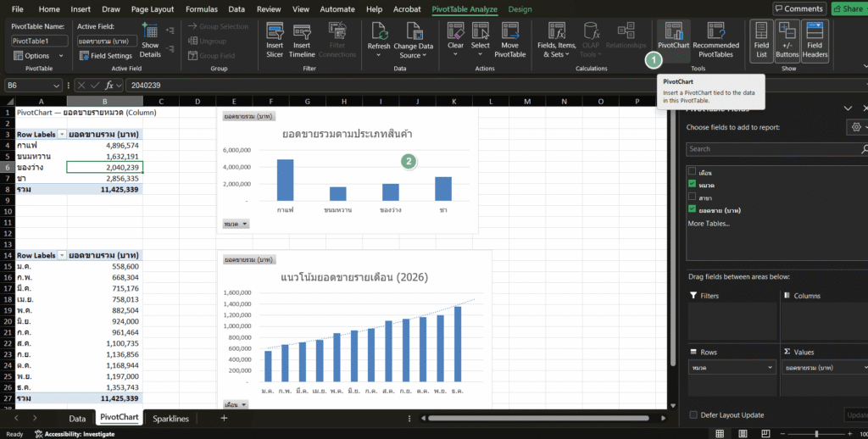Switch to the Formulas ribbon tab

[202, 8]
